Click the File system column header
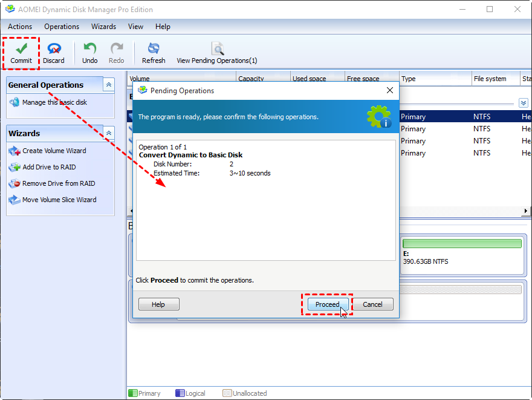 click(x=496, y=79)
